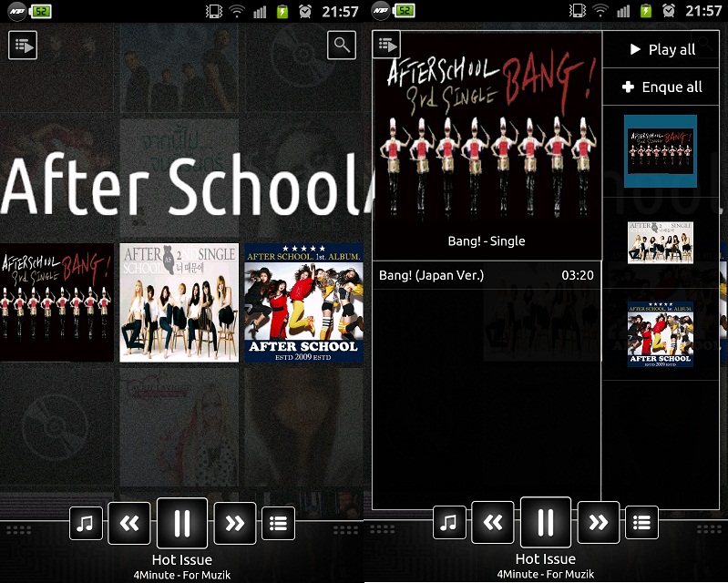Tap Bang! - Single album title
728x583 pixels.
tap(487, 240)
